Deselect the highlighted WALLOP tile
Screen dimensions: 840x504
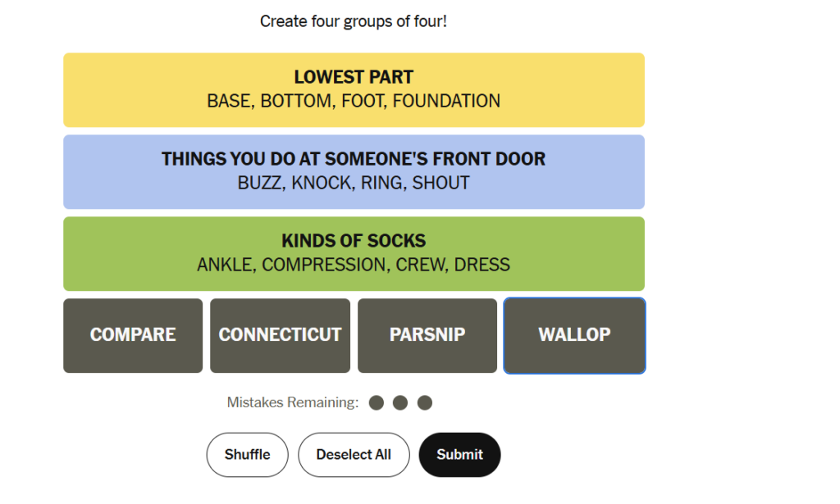[575, 335]
